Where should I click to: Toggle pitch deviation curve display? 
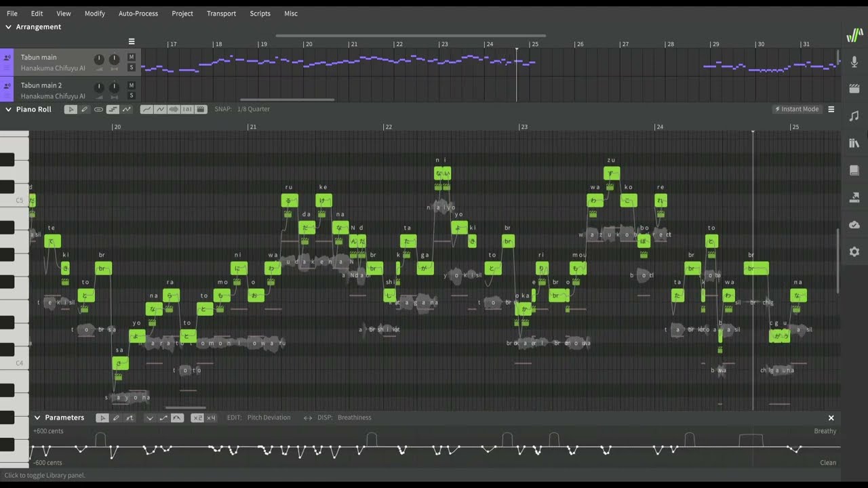tap(160, 109)
